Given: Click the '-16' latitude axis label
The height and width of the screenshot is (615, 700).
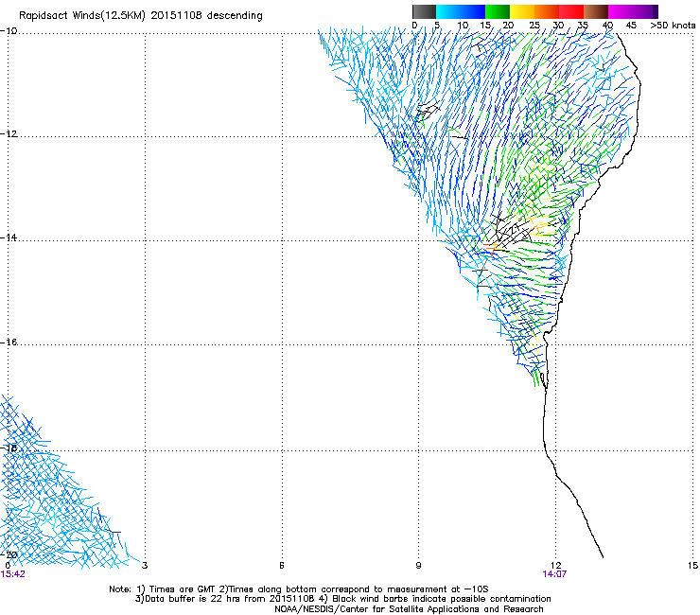Looking at the screenshot, I should point(9,343).
